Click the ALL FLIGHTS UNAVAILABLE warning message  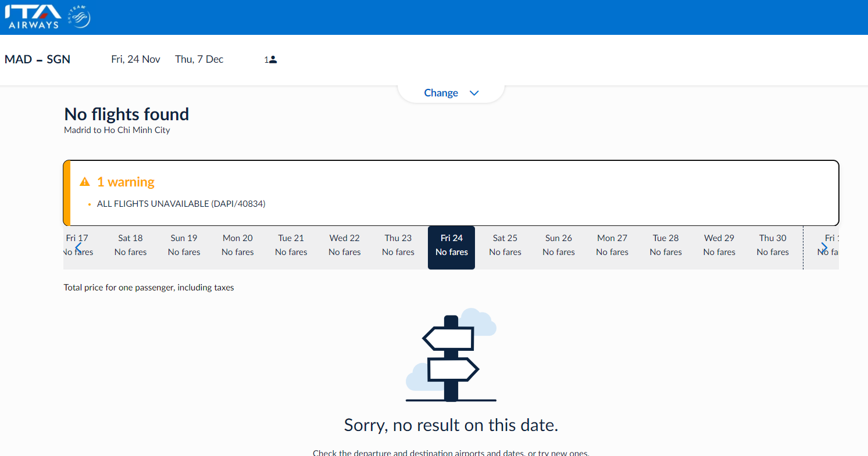181,204
